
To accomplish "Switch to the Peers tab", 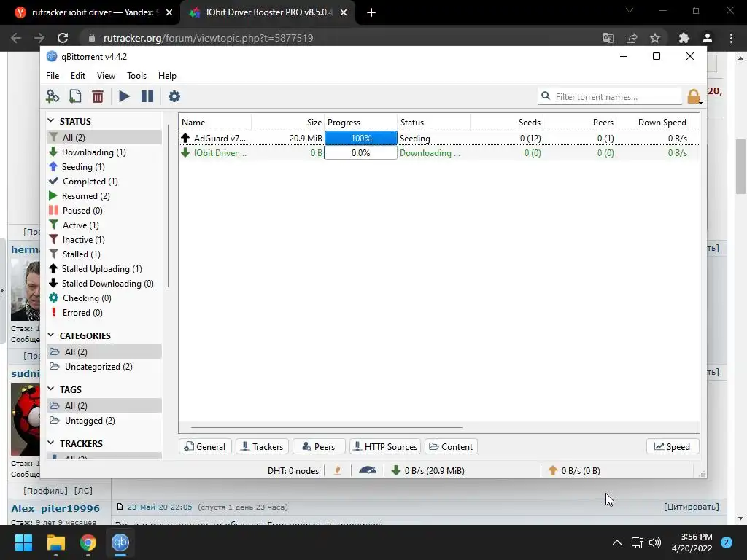I will [x=319, y=447].
